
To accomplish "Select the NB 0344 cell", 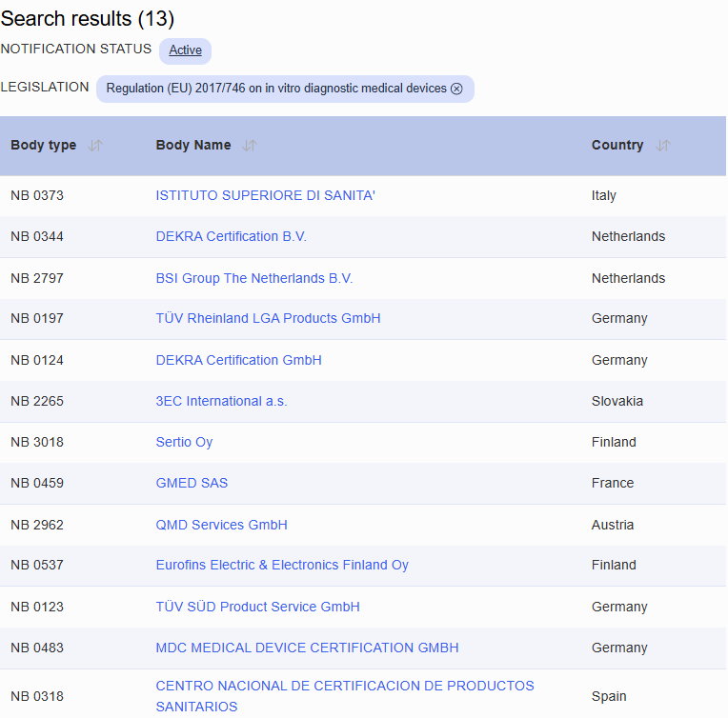I will 37,237.
